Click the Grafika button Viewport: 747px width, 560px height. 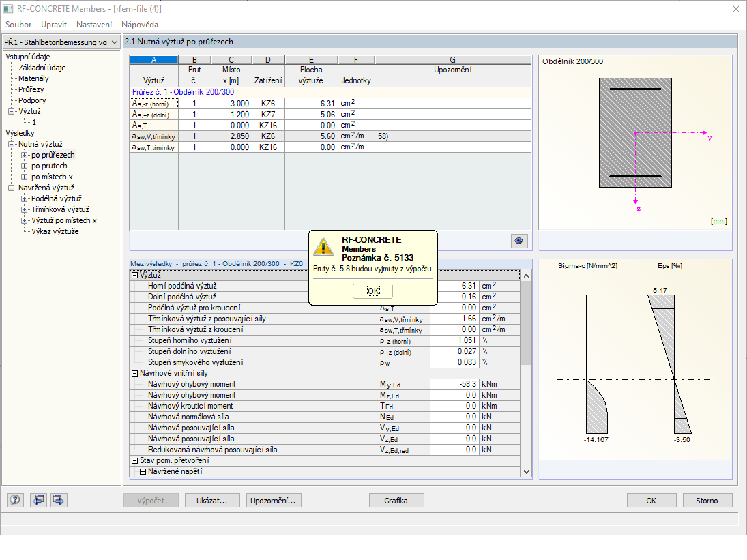396,500
